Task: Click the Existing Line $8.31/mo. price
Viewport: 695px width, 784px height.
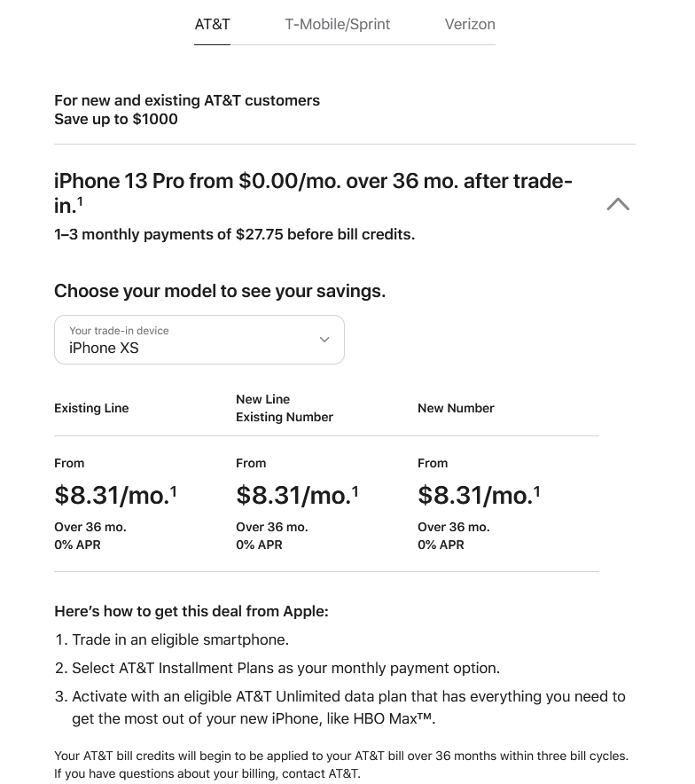Action: coord(111,495)
